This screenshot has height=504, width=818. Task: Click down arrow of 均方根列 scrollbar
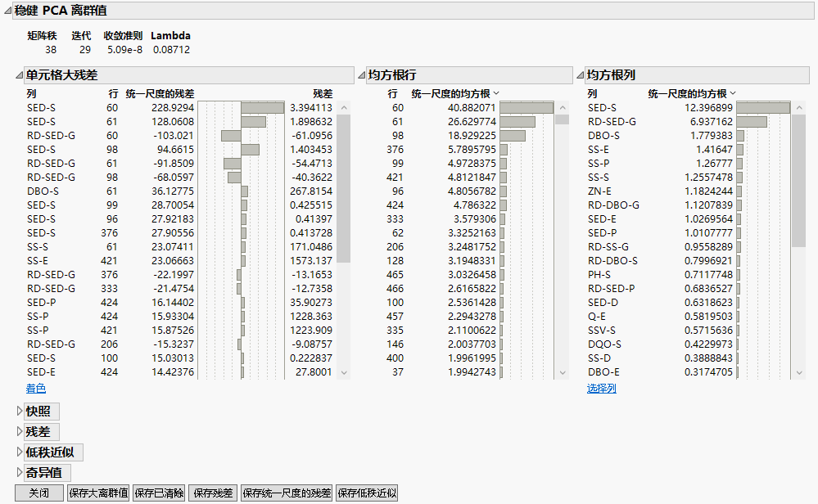[x=799, y=372]
